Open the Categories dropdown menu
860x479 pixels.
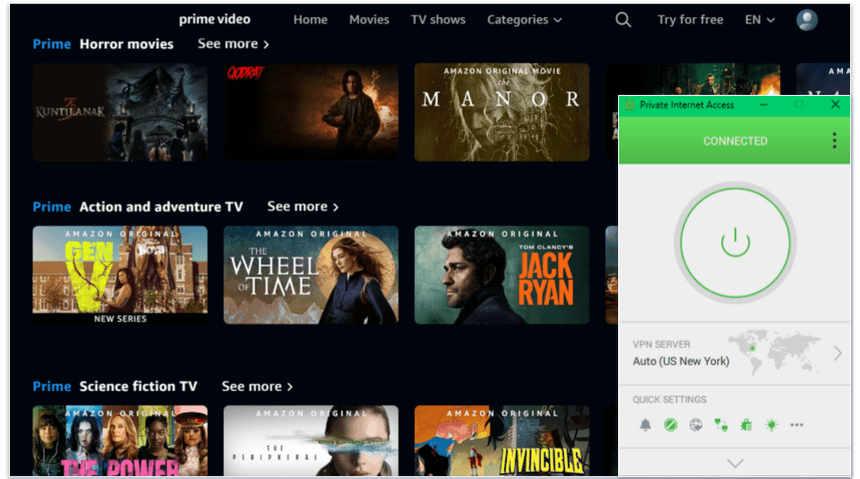pyautogui.click(x=524, y=20)
